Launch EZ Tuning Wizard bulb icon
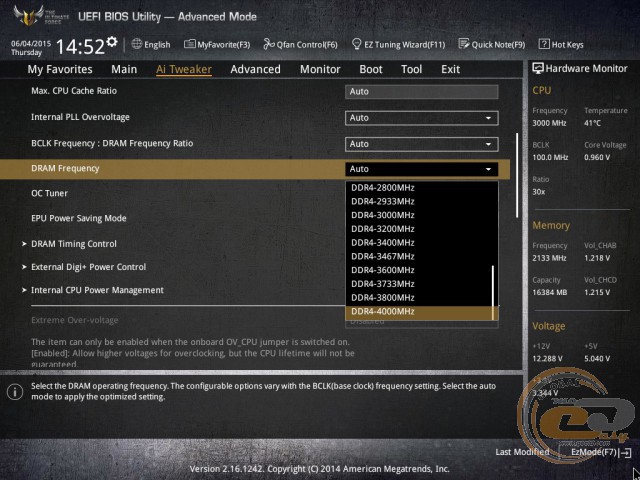640x480 pixels. pos(356,44)
